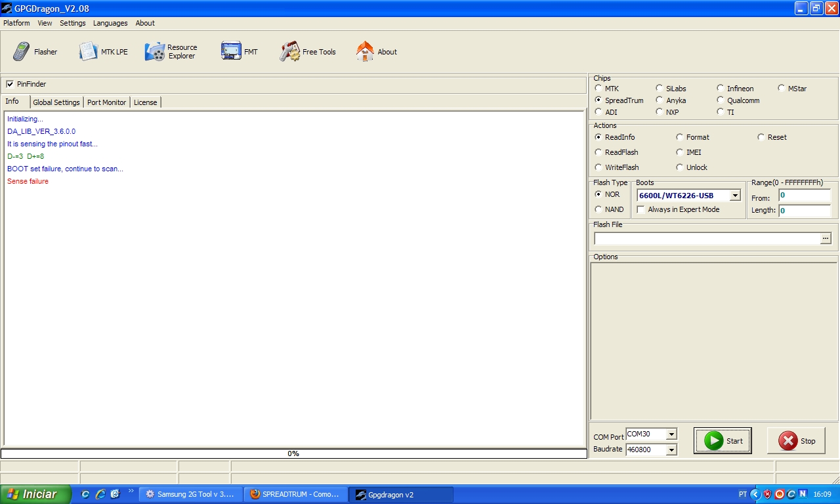Select the ADI chip option

coord(598,112)
